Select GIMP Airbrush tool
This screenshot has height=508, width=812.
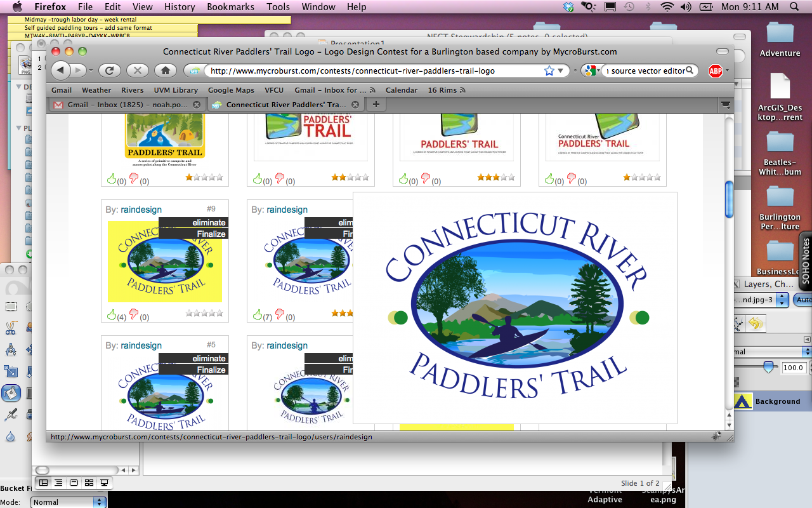coord(11,415)
